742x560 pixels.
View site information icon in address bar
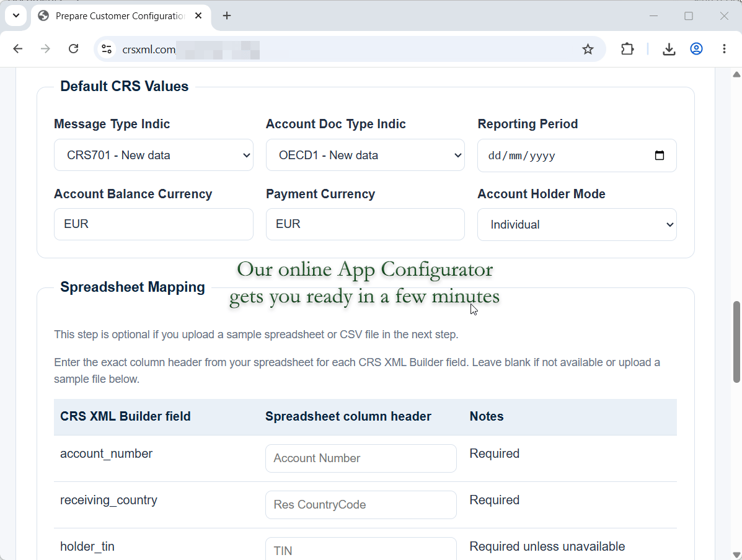tap(107, 49)
